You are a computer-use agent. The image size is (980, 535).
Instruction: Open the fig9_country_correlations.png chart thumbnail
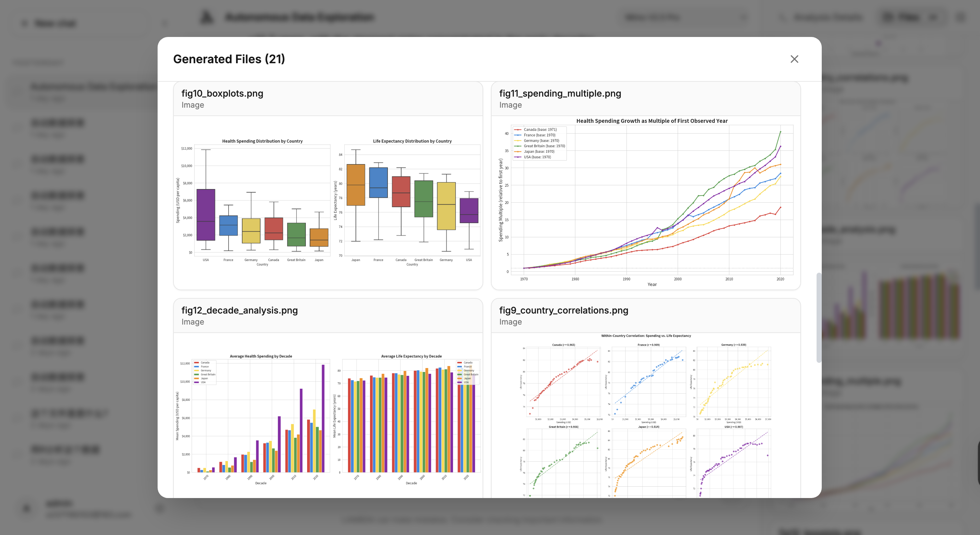pyautogui.click(x=646, y=415)
